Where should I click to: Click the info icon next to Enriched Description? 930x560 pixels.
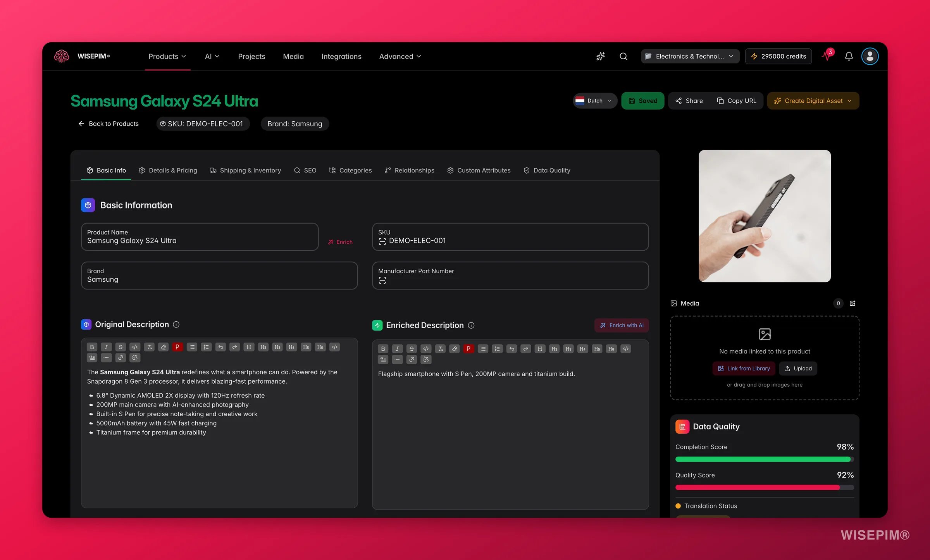(471, 325)
